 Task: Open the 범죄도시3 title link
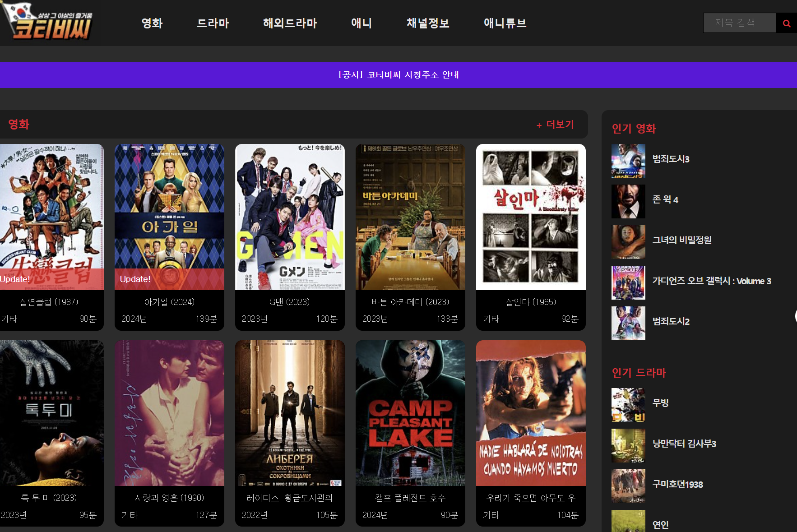[671, 159]
